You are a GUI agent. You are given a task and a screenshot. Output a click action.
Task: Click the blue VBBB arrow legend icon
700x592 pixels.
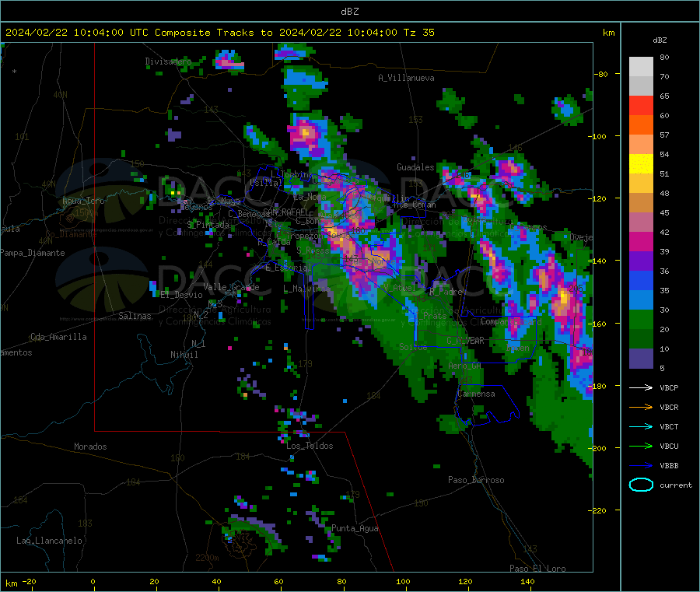[x=641, y=466]
